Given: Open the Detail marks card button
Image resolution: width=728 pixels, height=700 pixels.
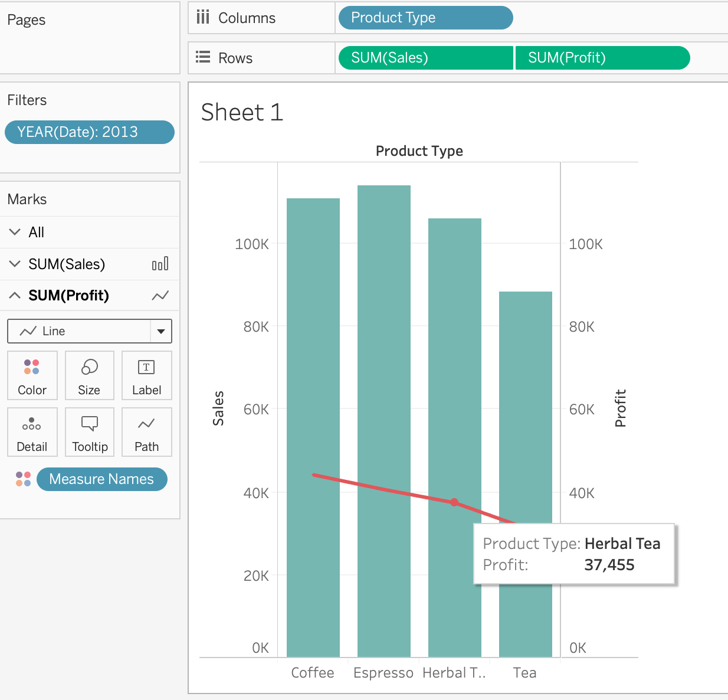Looking at the screenshot, I should (32, 432).
